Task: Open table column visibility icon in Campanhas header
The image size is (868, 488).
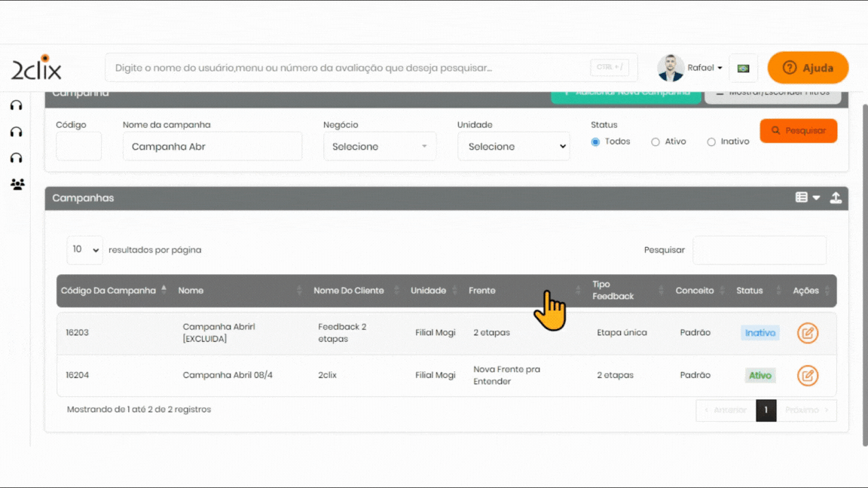Action: pyautogui.click(x=807, y=197)
